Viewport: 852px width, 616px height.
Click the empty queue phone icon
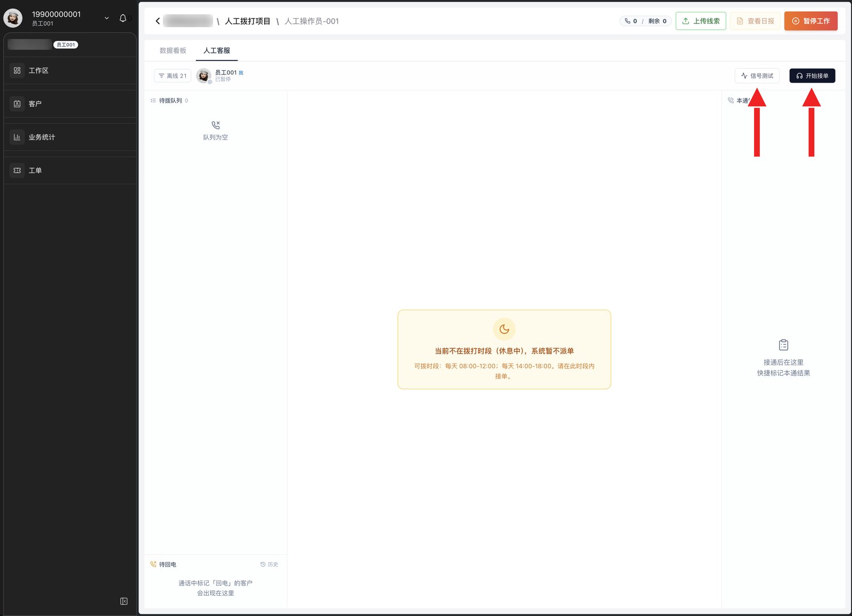[216, 125]
